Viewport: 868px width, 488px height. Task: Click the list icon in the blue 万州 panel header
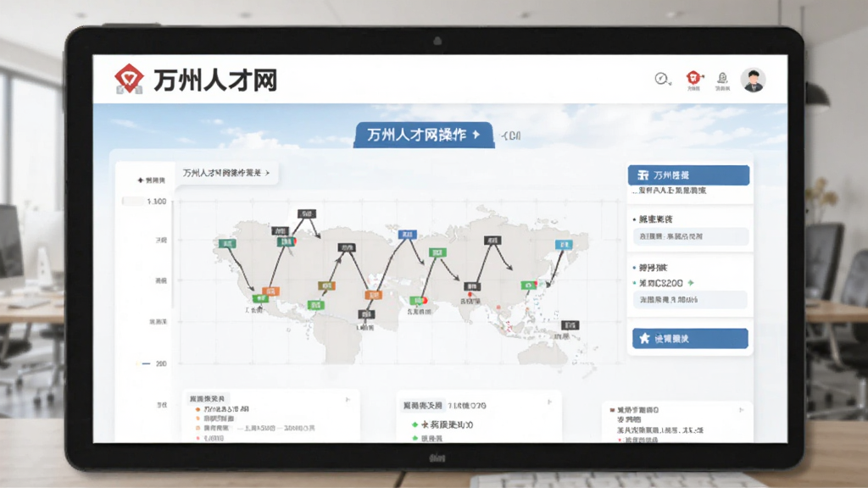(643, 175)
